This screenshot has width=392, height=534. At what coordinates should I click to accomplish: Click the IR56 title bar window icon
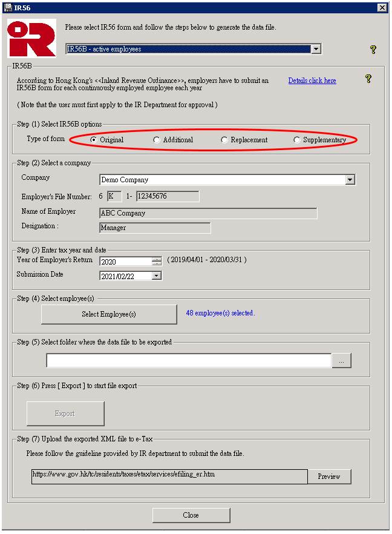pos(7,7)
